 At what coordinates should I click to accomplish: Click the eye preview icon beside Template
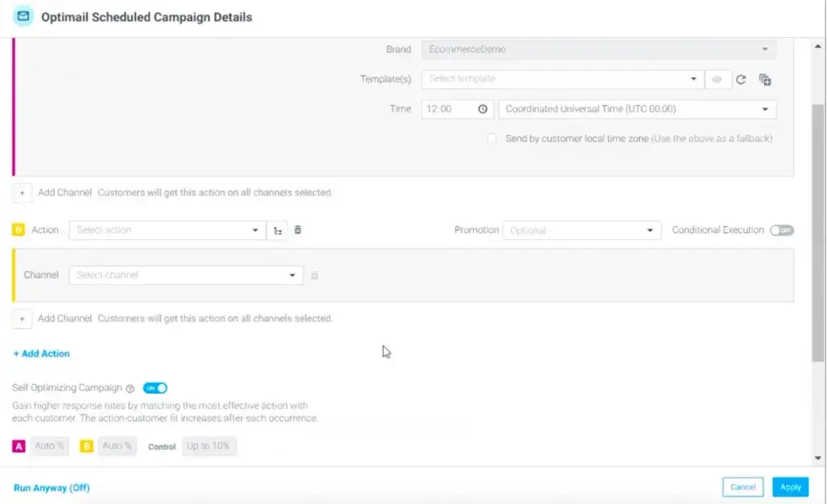(716, 79)
